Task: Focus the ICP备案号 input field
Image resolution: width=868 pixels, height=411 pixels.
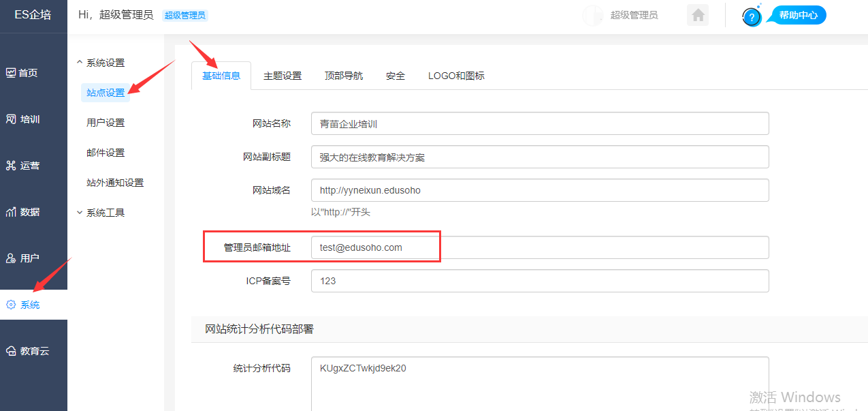Action: coord(540,281)
